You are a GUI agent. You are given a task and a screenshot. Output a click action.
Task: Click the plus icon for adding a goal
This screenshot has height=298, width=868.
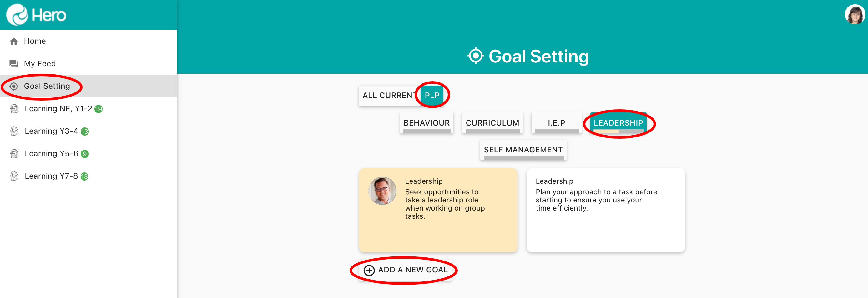point(369,270)
